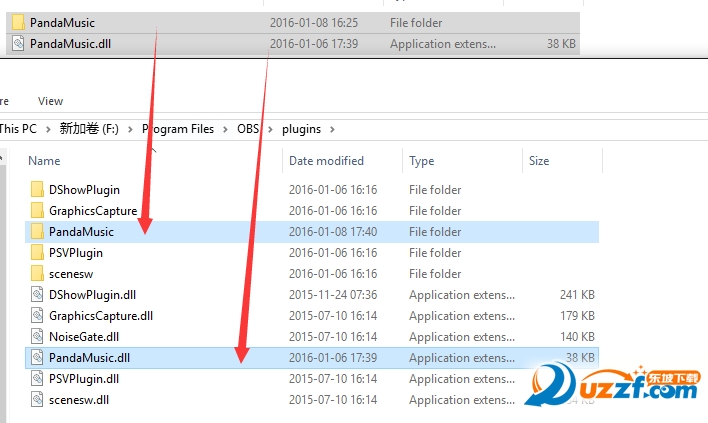Click File folder type of scenesw
The width and height of the screenshot is (708, 423).
click(x=435, y=274)
